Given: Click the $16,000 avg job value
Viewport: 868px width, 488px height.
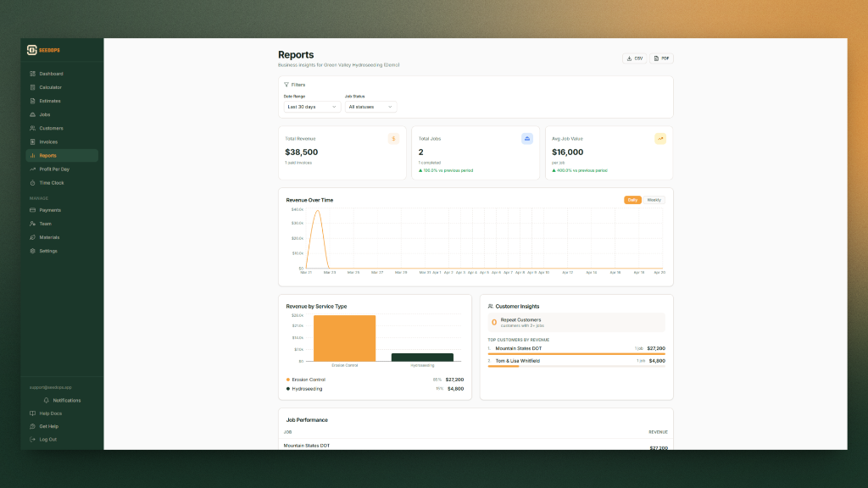Looking at the screenshot, I should 567,152.
